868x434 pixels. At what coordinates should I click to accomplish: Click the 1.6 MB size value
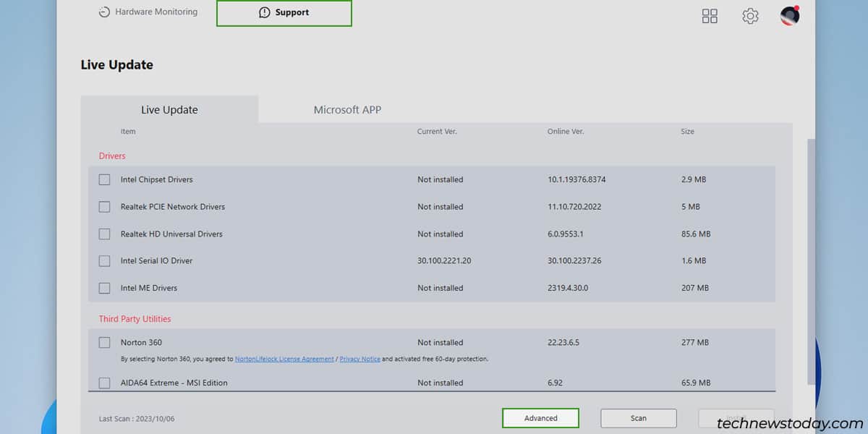pos(694,260)
